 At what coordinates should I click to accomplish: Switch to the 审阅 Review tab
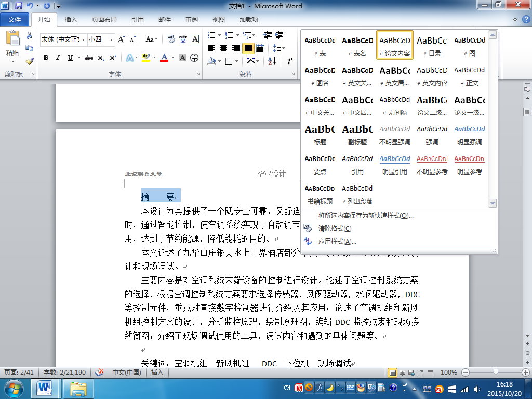point(192,19)
